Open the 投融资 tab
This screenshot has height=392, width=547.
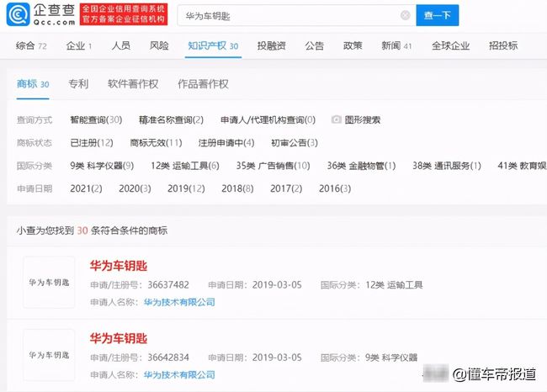[x=272, y=45]
